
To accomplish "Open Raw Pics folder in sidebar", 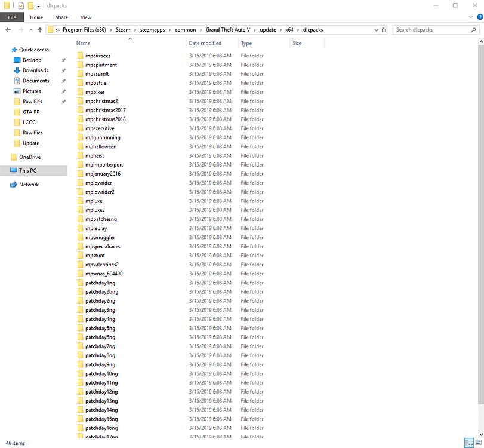I will tap(32, 133).
